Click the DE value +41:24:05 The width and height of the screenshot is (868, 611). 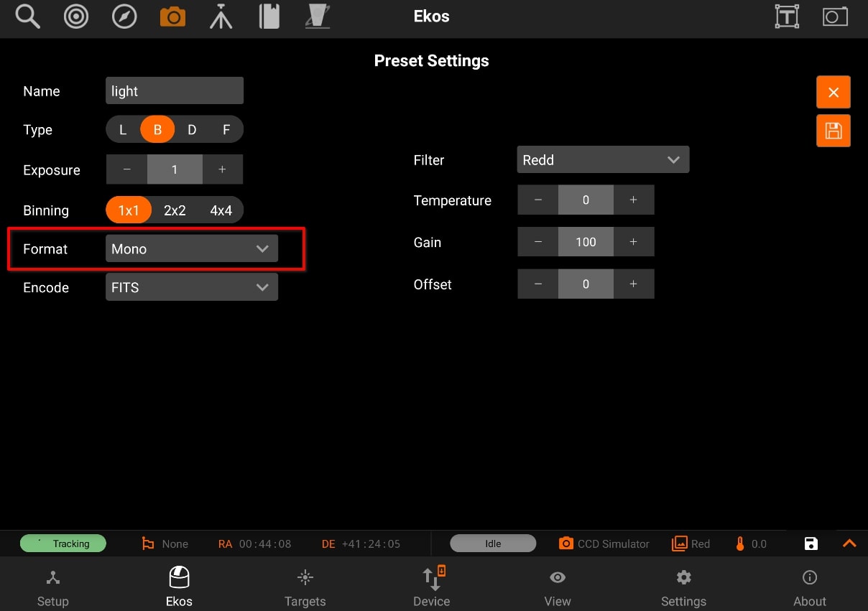coord(371,544)
